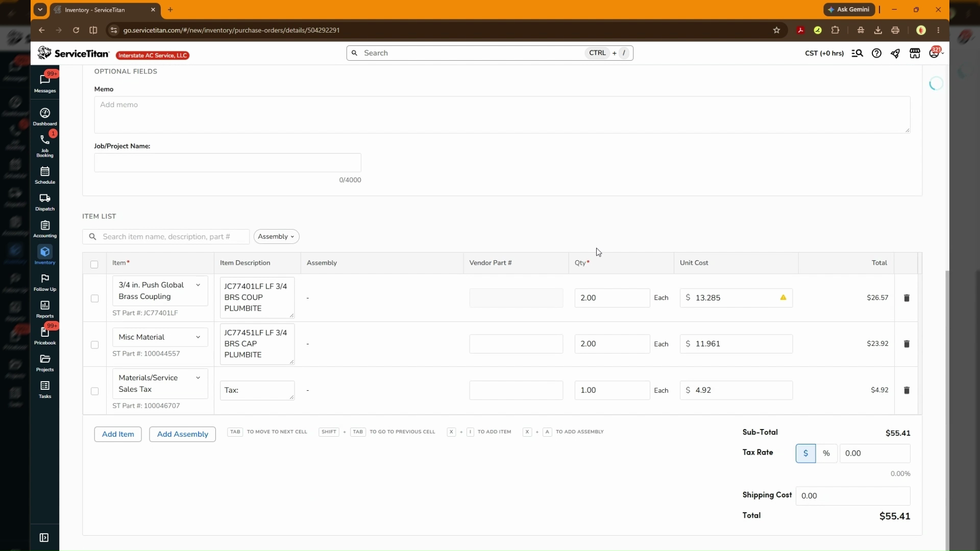The image size is (980, 551).
Task: Open the Schedule calendar icon
Action: coord(45,171)
